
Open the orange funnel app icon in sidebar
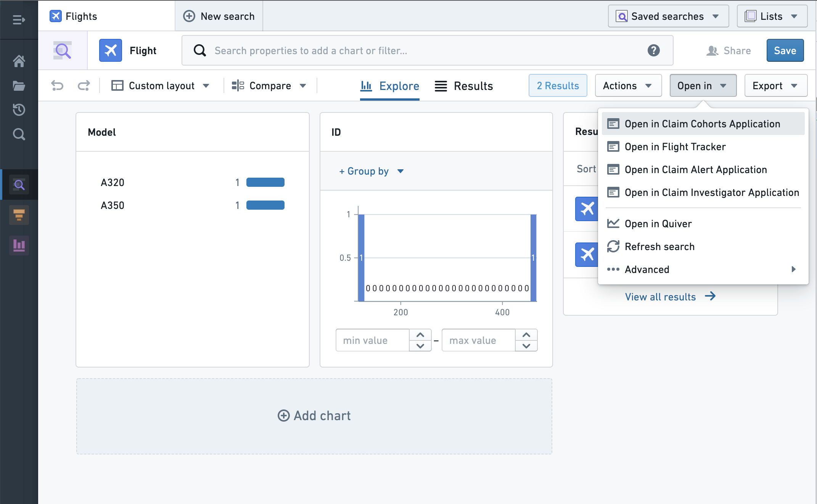(19, 215)
